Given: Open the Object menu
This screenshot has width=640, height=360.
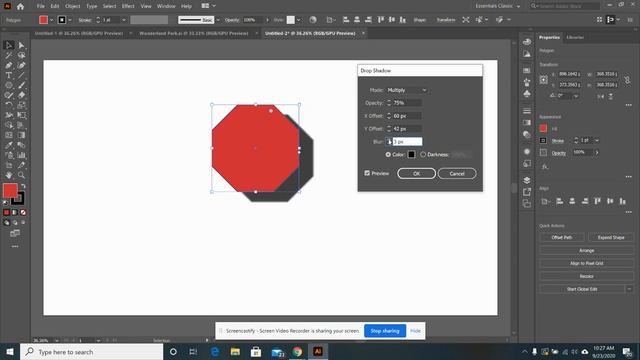Looking at the screenshot, I should pos(73,6).
